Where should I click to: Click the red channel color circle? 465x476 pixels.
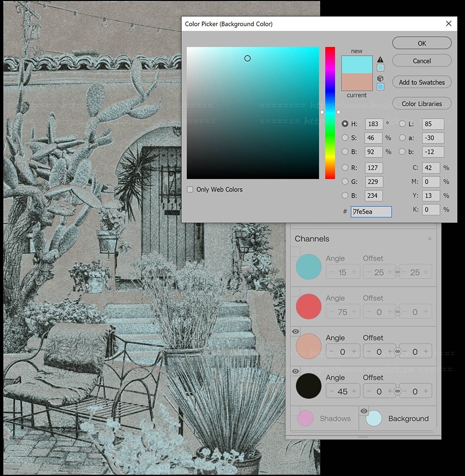[x=309, y=306]
